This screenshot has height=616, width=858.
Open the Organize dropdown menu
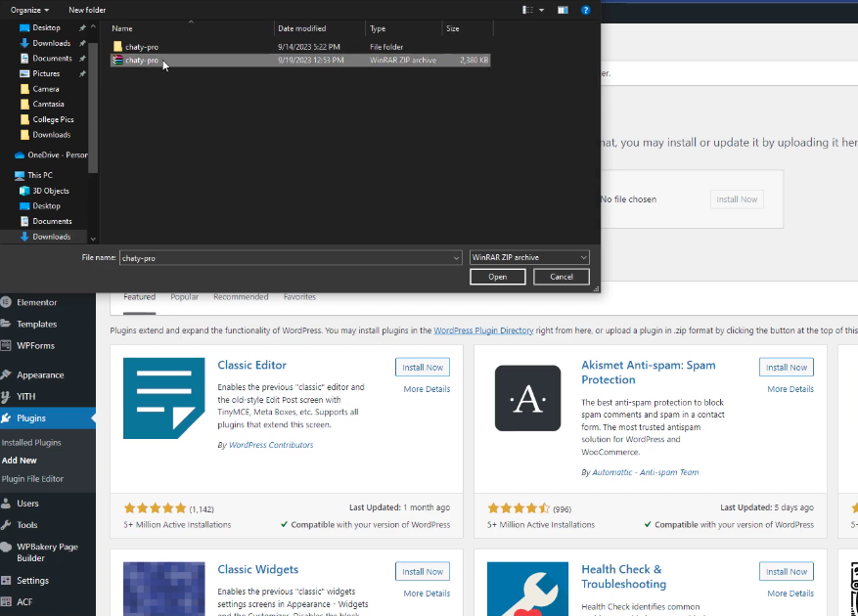[x=29, y=10]
